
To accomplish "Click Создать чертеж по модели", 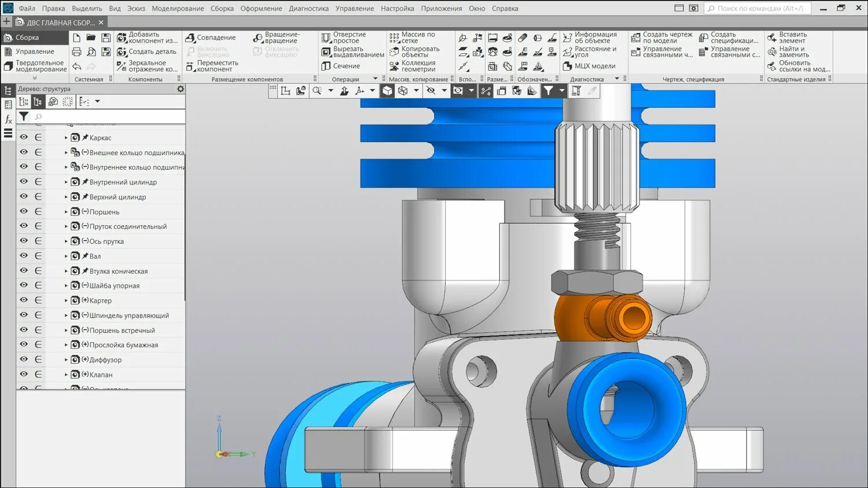I will (x=661, y=38).
